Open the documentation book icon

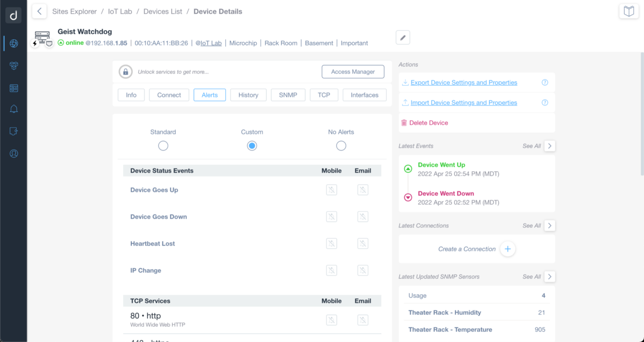click(x=628, y=11)
